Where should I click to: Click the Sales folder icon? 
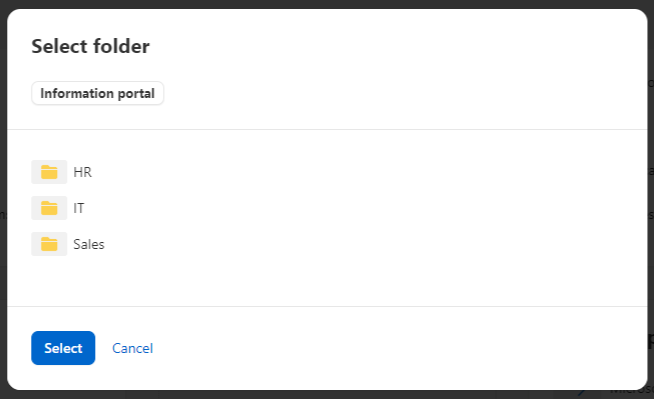(x=49, y=244)
